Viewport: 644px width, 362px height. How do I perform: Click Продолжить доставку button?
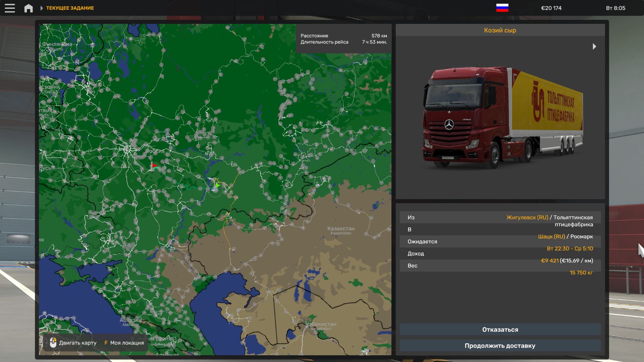tap(500, 346)
